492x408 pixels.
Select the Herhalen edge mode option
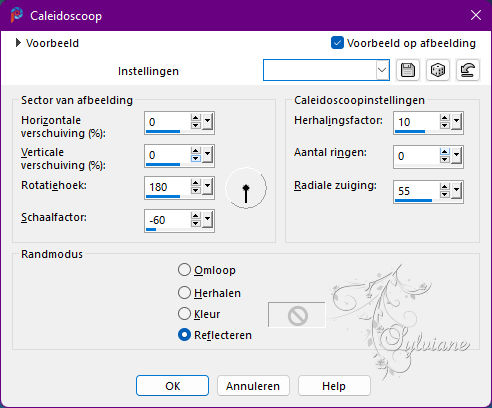click(184, 293)
